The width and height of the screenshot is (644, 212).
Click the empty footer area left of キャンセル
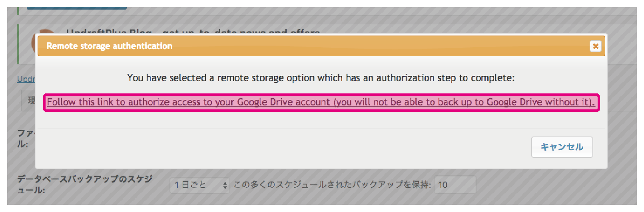coord(280,148)
